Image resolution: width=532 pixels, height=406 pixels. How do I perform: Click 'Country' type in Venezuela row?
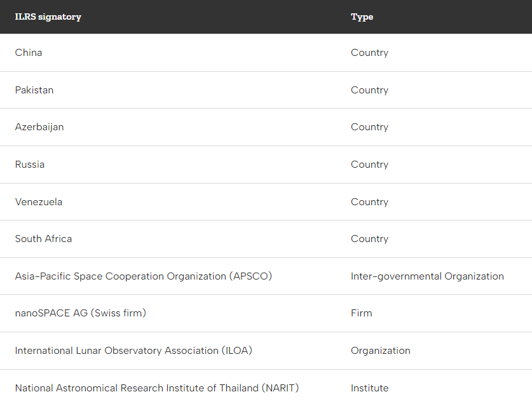[369, 202]
